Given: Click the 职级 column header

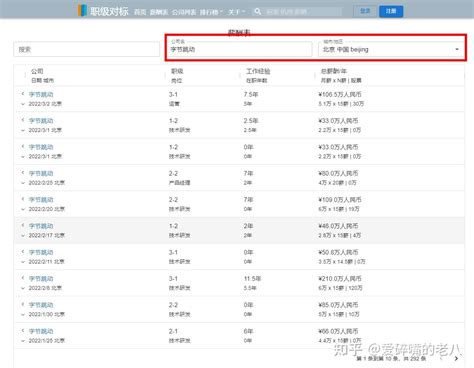Looking at the screenshot, I should pyautogui.click(x=177, y=71).
